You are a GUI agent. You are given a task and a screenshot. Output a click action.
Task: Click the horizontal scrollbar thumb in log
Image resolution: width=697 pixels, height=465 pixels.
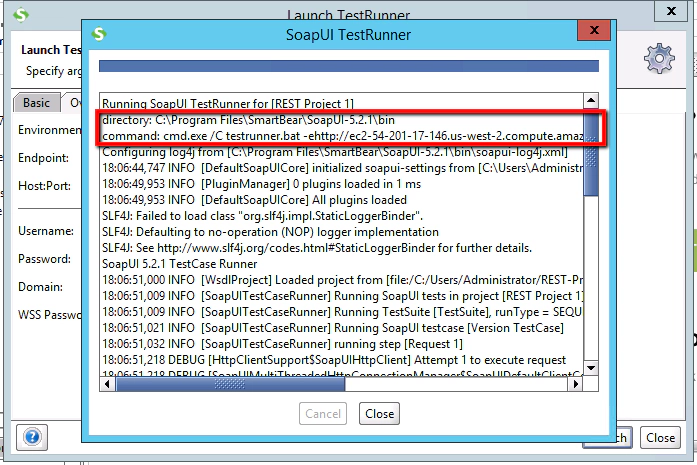click(x=230, y=384)
